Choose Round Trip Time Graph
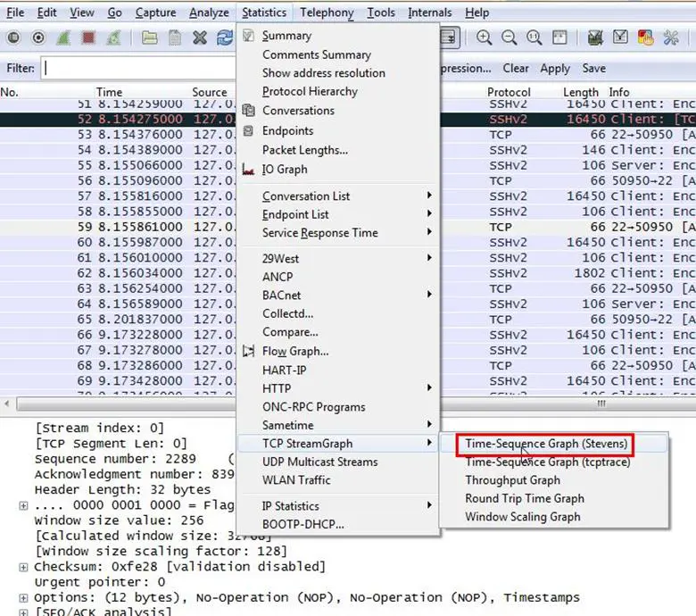The width and height of the screenshot is (696, 616). point(524,498)
